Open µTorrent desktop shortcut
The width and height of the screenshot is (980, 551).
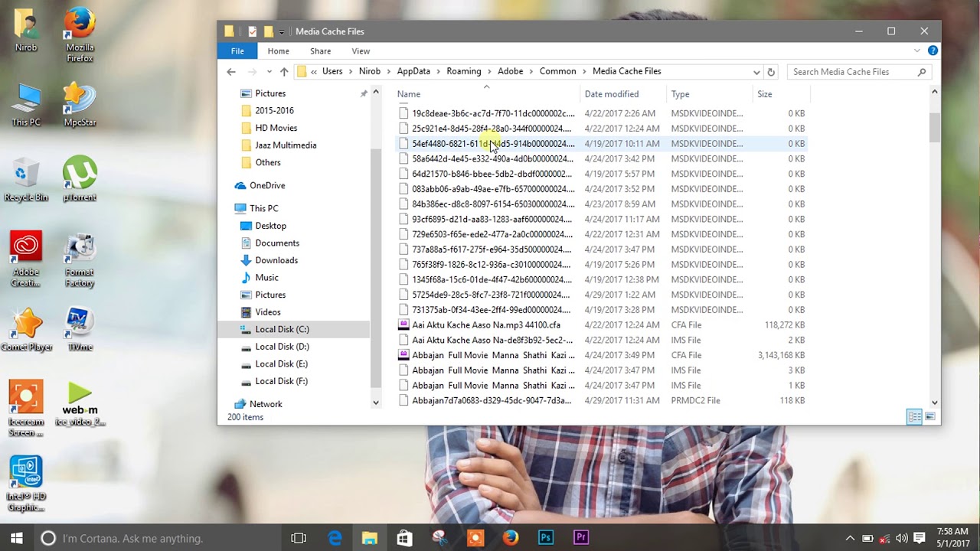click(80, 180)
